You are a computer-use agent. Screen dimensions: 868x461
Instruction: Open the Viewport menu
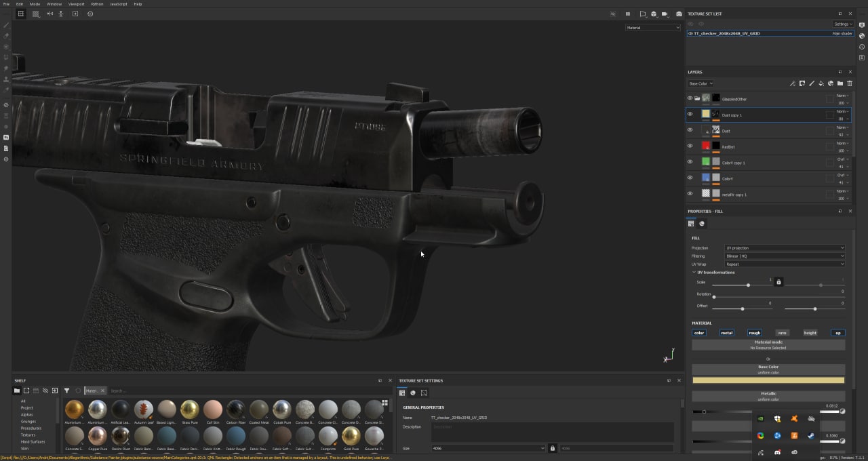click(77, 4)
